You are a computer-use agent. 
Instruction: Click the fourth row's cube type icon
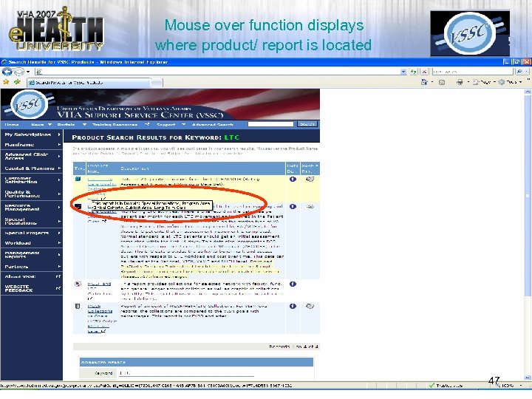coord(78,307)
